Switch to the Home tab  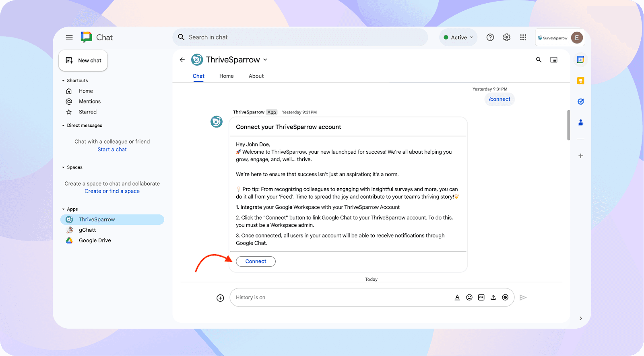pyautogui.click(x=226, y=76)
